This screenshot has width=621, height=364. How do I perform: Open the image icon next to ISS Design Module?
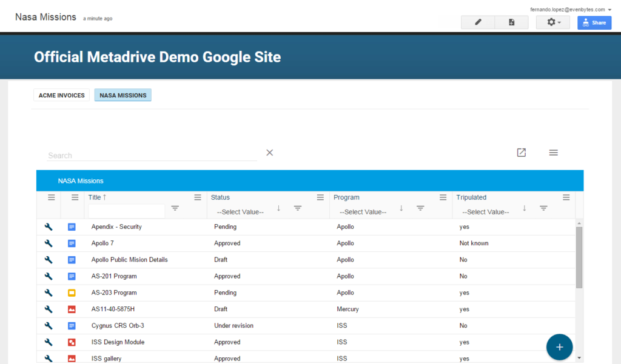click(x=72, y=342)
